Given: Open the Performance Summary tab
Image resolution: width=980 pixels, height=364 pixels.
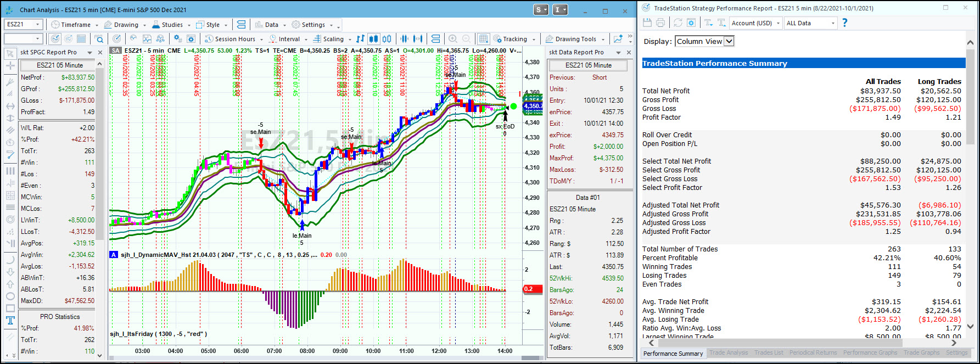Looking at the screenshot, I should point(673,353).
